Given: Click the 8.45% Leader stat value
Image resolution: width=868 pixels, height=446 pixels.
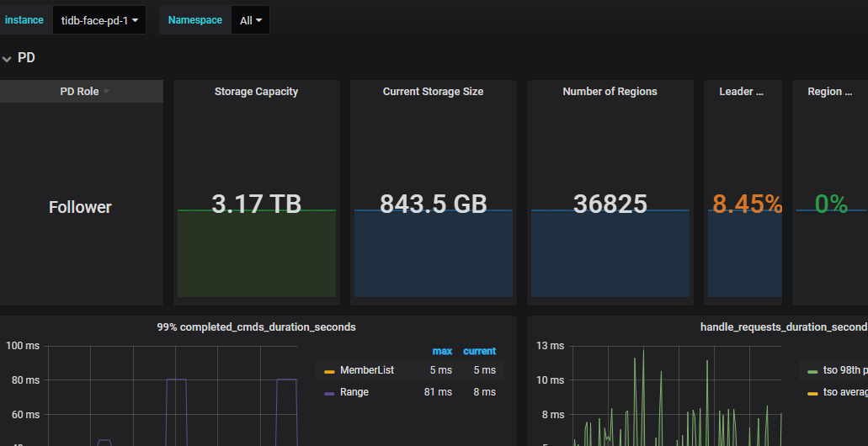Looking at the screenshot, I should pos(747,204).
